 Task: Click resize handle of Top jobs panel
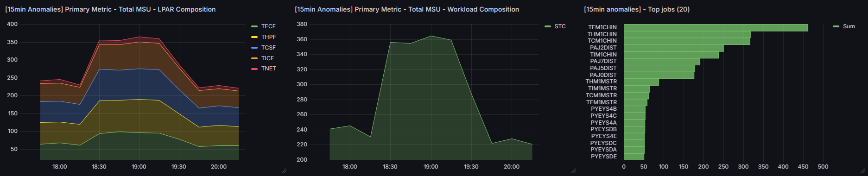[863, 171]
